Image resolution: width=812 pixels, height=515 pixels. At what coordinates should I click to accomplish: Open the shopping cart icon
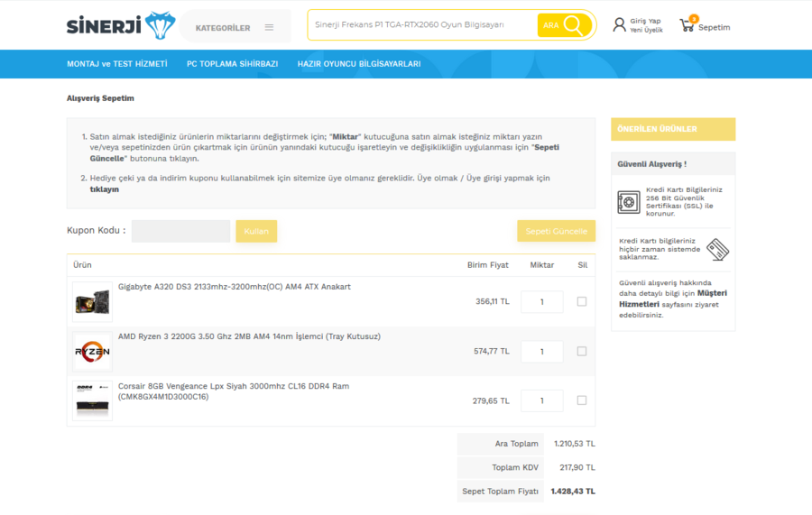click(687, 25)
